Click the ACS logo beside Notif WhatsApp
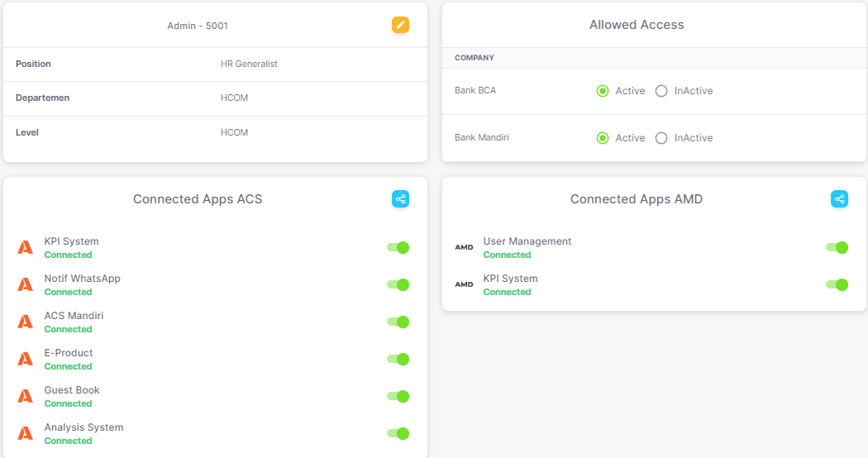 pyautogui.click(x=26, y=284)
